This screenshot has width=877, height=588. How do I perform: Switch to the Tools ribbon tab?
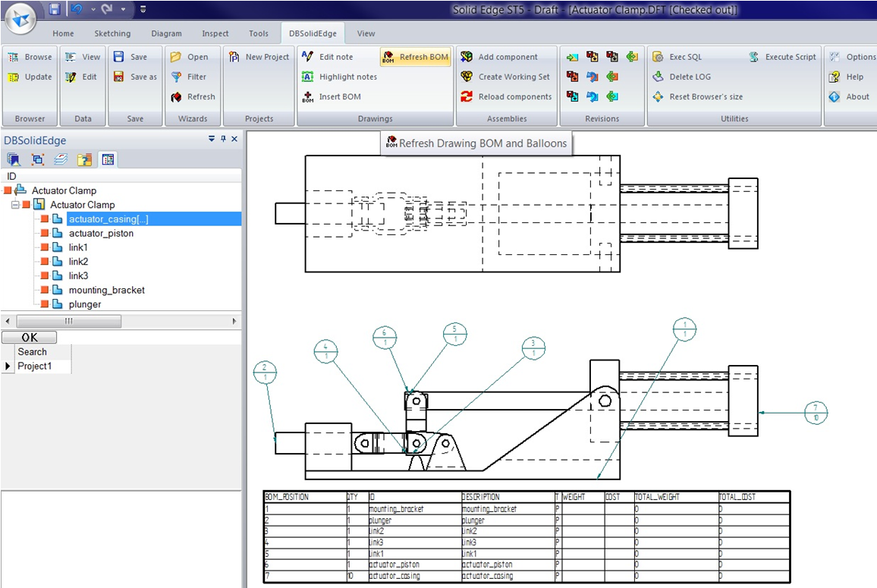coord(259,33)
